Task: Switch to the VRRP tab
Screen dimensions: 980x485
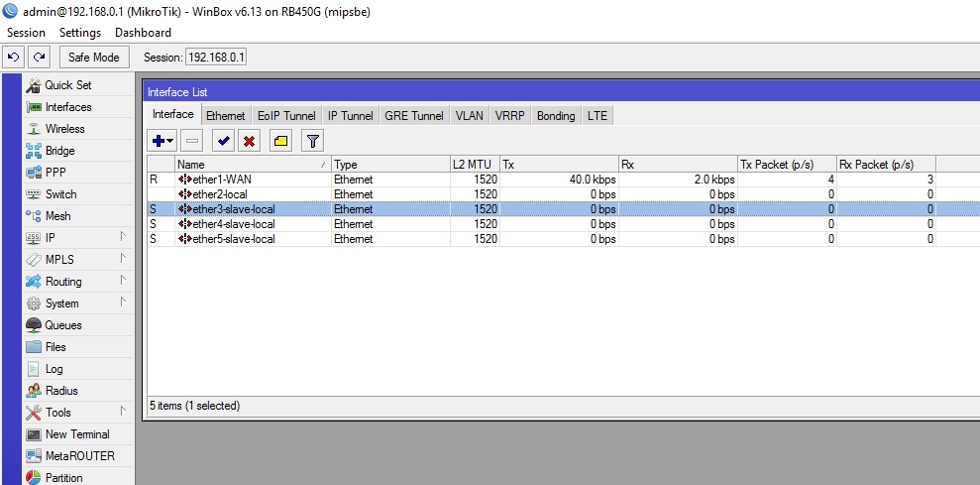Action: click(x=510, y=116)
